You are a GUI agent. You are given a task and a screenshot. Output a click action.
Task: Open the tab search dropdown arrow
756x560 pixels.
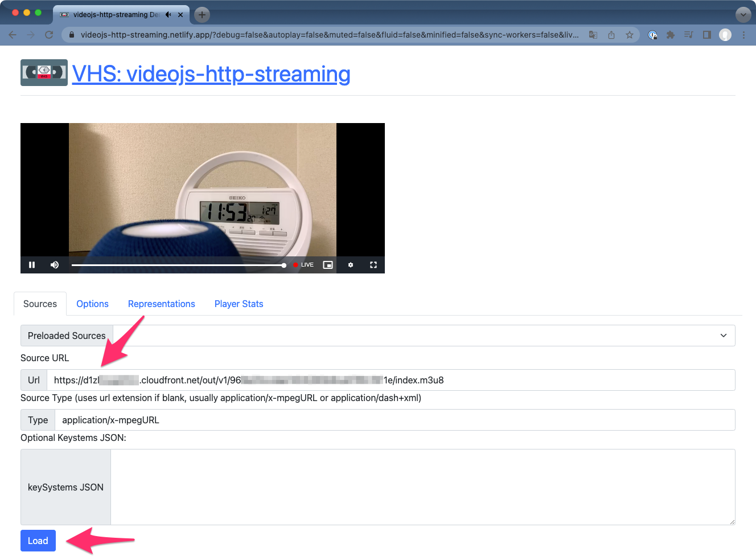[x=743, y=15]
